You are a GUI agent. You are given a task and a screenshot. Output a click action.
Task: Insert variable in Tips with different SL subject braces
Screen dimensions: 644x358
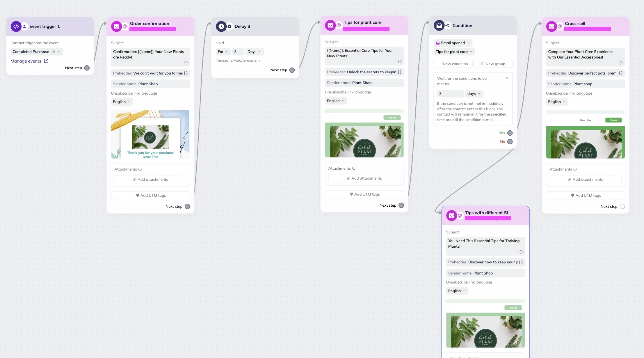point(521,252)
